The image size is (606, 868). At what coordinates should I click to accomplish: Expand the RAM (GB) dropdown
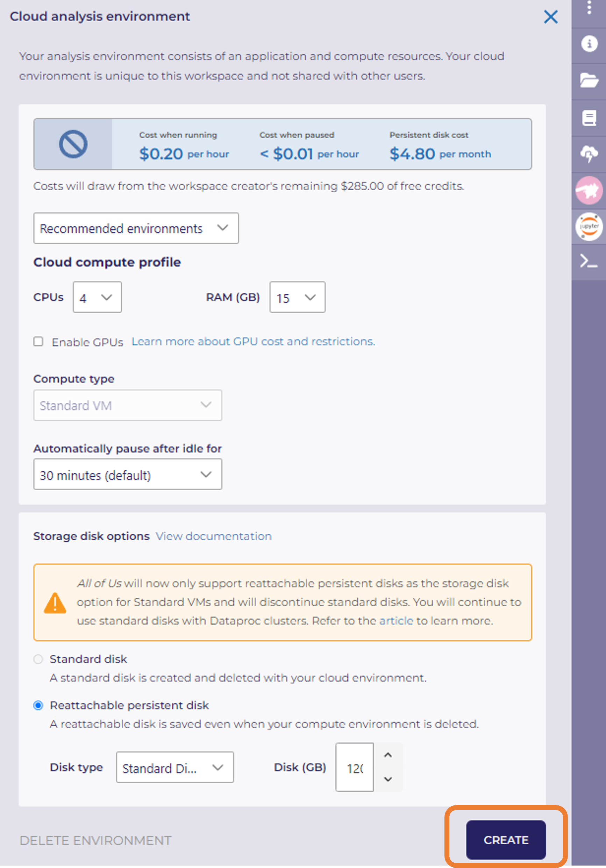(297, 297)
